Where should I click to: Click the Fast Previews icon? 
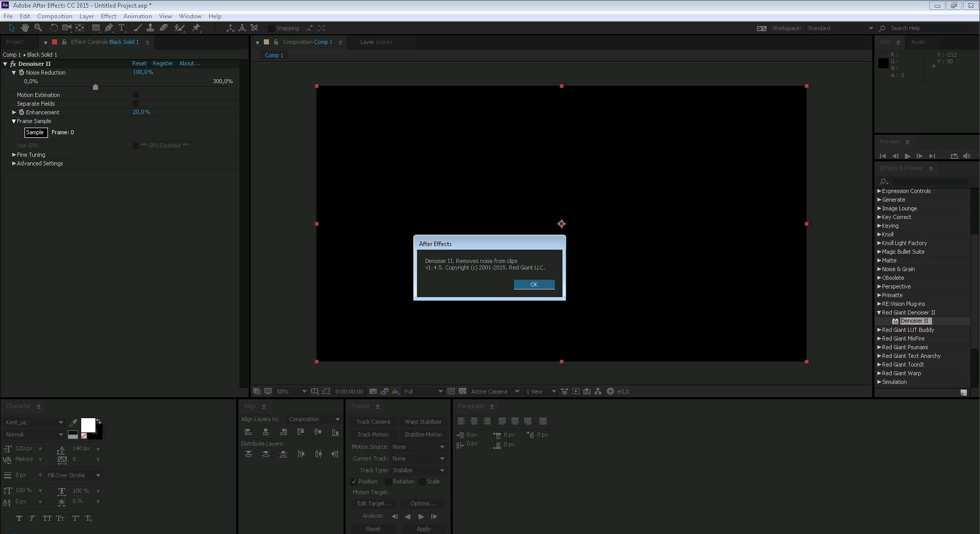pos(576,392)
